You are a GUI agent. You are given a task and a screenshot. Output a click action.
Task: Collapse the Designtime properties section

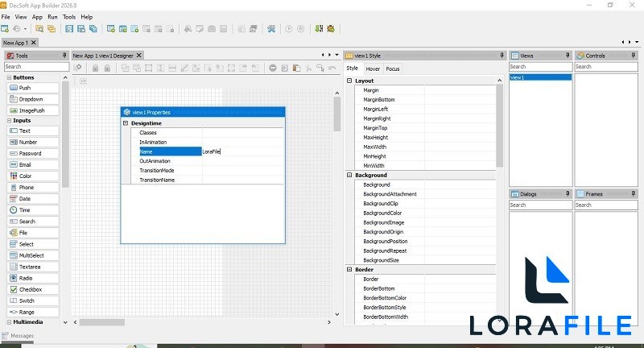pyautogui.click(x=126, y=123)
